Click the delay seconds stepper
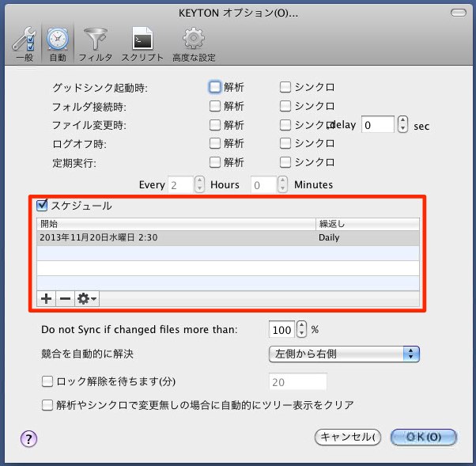476x466 pixels. (402, 124)
